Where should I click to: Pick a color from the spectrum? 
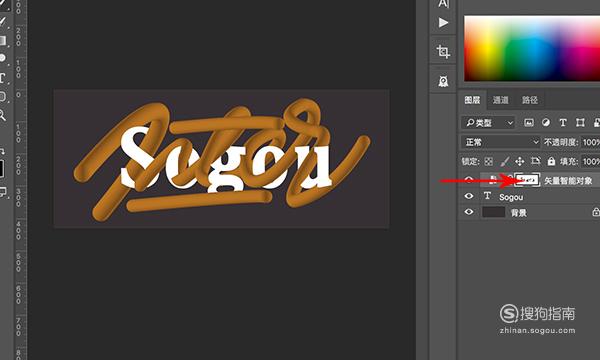[x=532, y=48]
